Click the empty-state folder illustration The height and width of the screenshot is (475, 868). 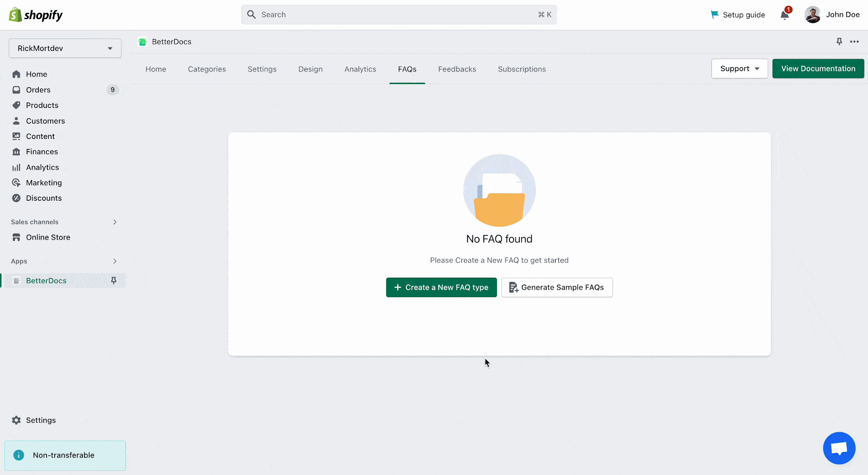coord(499,190)
